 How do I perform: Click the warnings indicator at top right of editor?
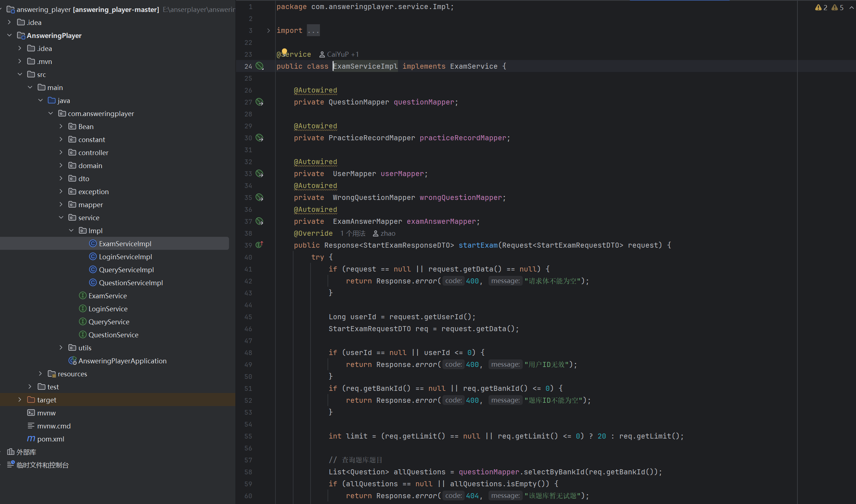(821, 8)
